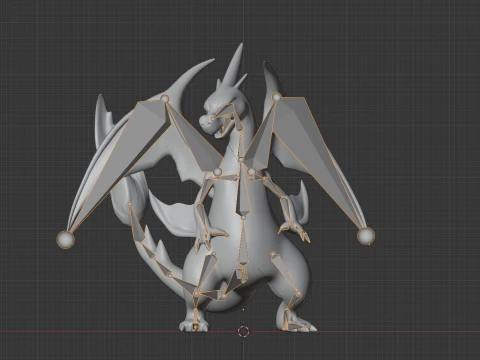This screenshot has width=480, height=360.
Task: Select the wing-tip bone sphere on screen's right
Action: click(x=366, y=236)
